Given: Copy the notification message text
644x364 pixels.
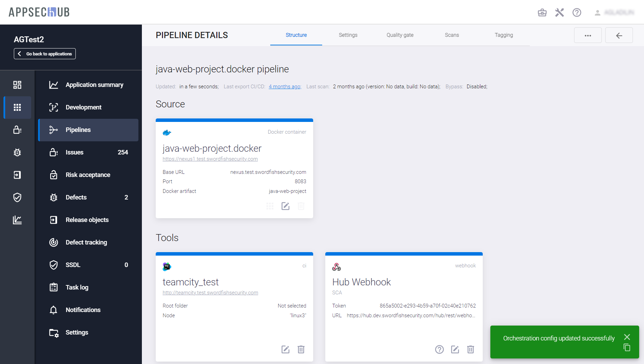Looking at the screenshot, I should 627,347.
